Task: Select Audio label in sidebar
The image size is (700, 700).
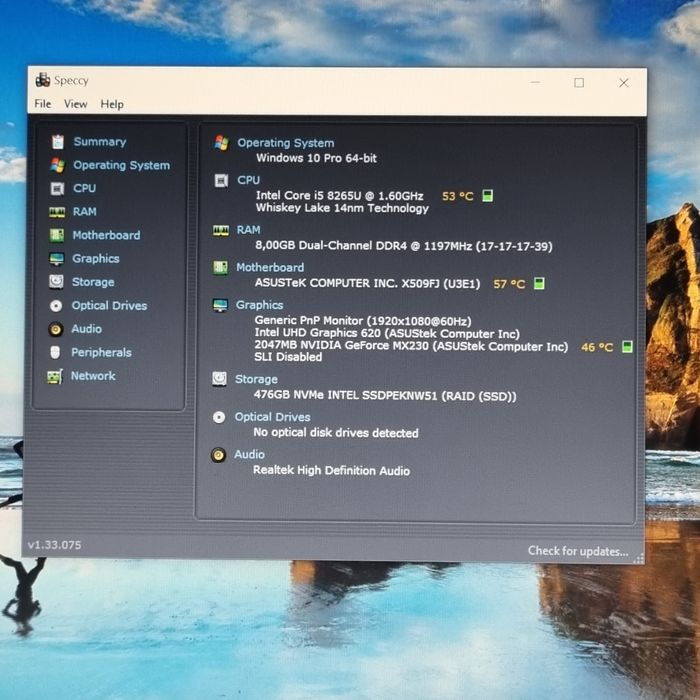Action: click(x=87, y=329)
